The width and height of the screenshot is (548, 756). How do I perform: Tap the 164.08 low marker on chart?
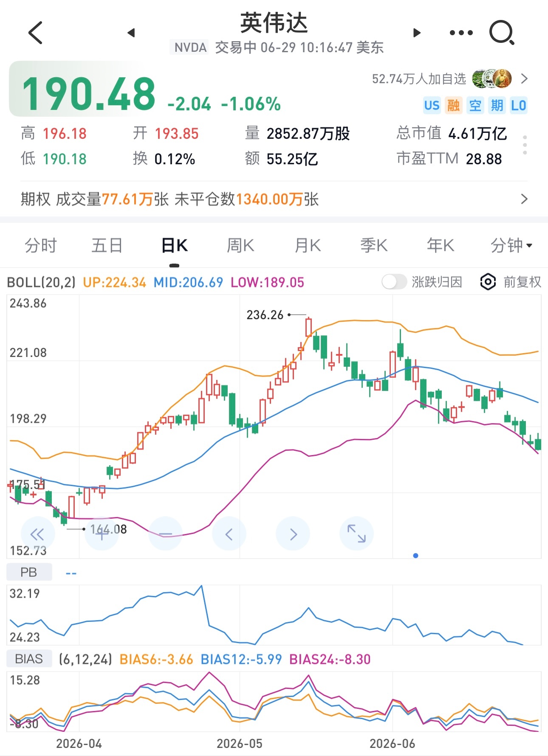pyautogui.click(x=108, y=529)
